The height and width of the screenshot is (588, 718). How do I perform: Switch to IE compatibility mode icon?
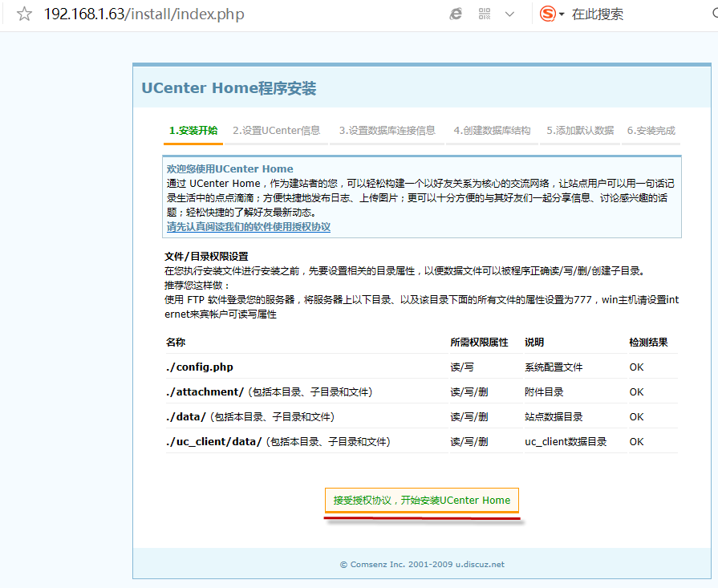456,14
